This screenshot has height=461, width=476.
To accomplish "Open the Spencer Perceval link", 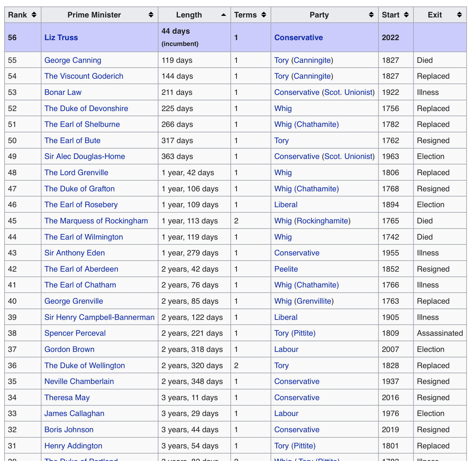I will pyautogui.click(x=75, y=333).
